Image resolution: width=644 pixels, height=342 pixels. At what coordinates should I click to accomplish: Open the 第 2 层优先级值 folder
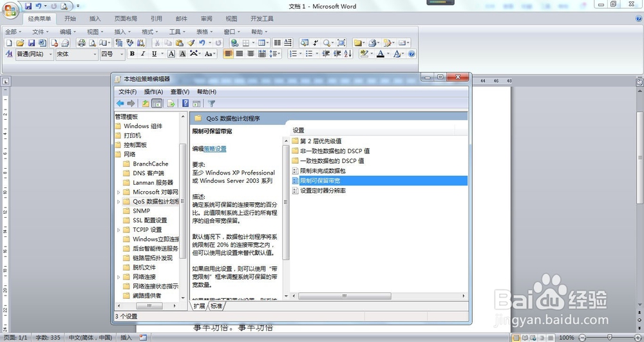[320, 141]
